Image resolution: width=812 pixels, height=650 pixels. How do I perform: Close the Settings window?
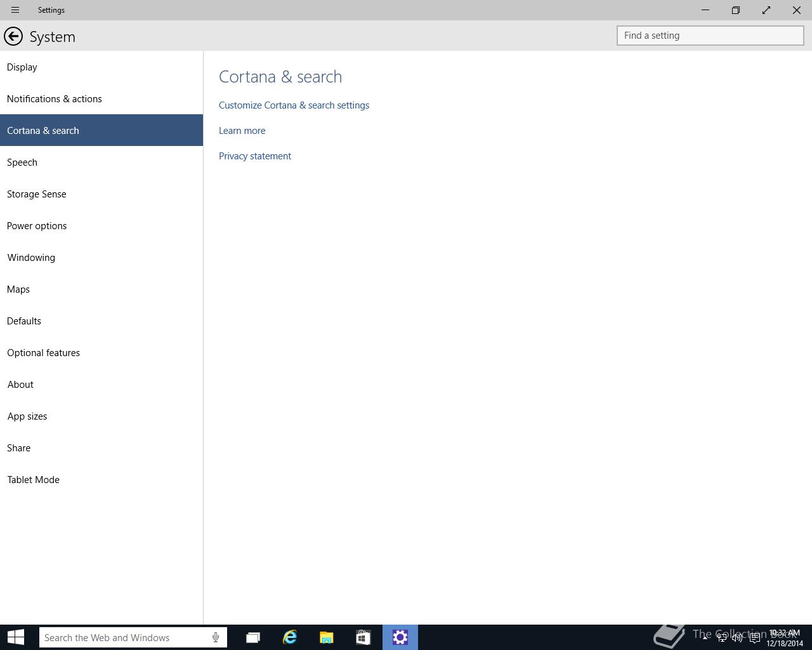tap(797, 10)
